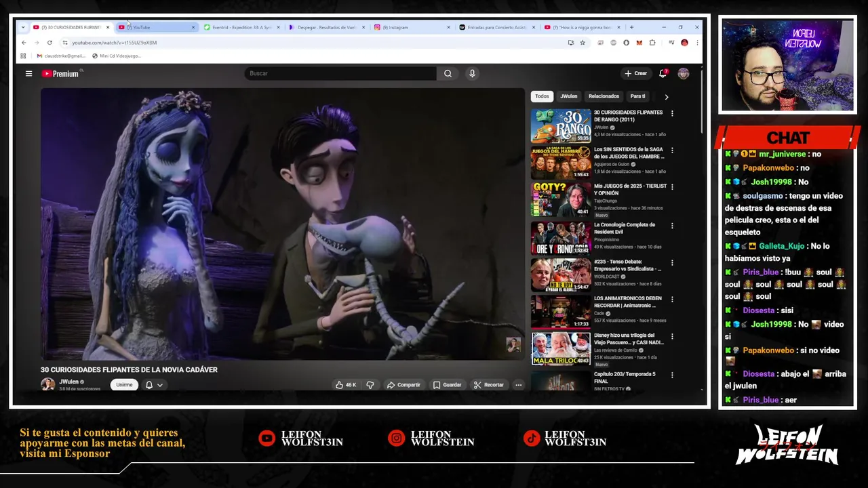Open the bookmarks bar apps grid
The height and width of the screenshot is (488, 868).
point(23,56)
